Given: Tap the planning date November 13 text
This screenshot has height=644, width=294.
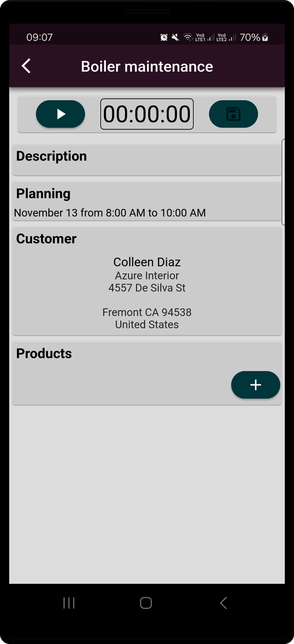Looking at the screenshot, I should click(110, 213).
